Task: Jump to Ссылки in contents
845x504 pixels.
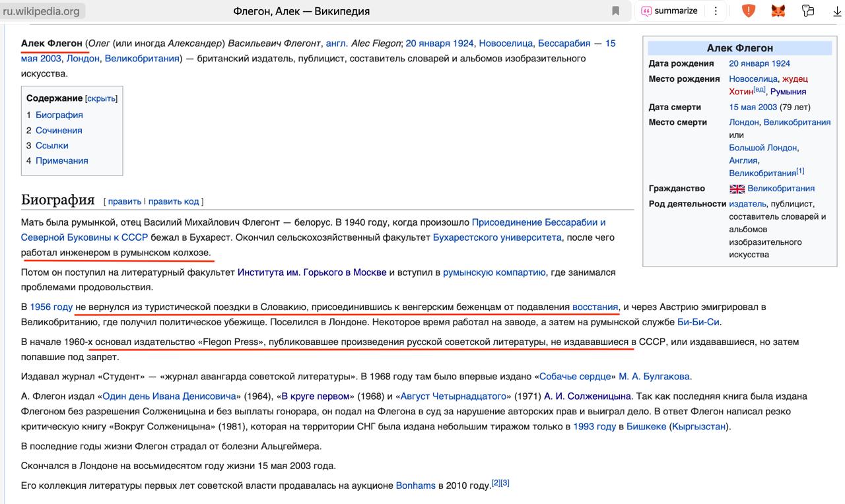Action: [51, 146]
